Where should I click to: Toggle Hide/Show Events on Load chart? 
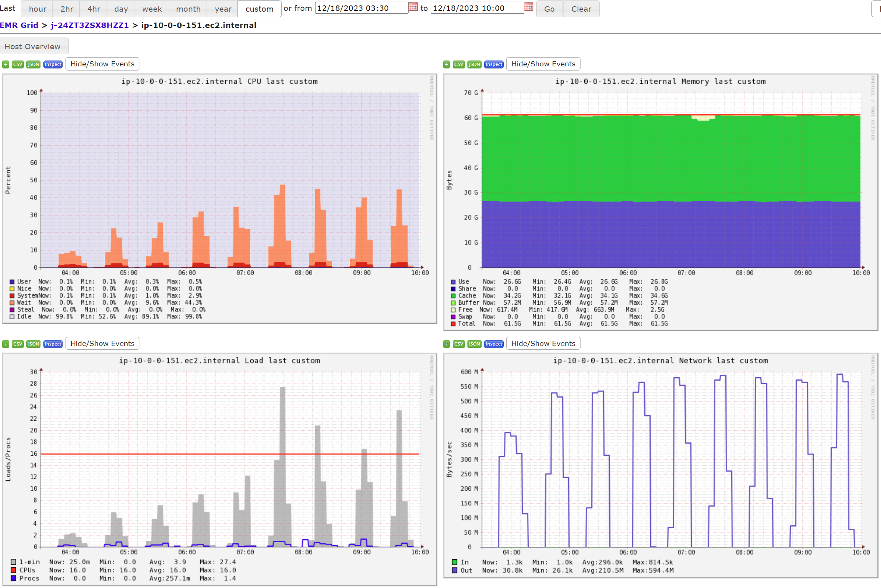(102, 343)
